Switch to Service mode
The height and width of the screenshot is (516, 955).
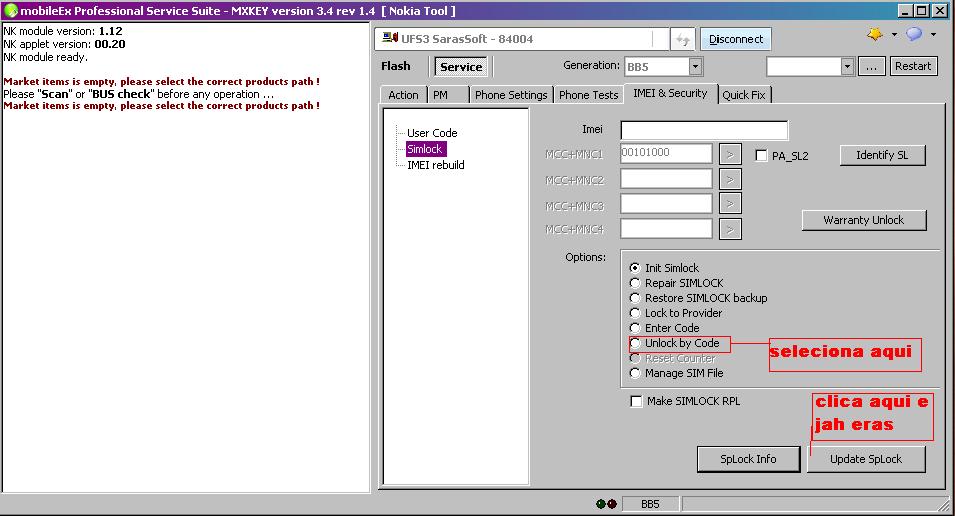point(461,66)
